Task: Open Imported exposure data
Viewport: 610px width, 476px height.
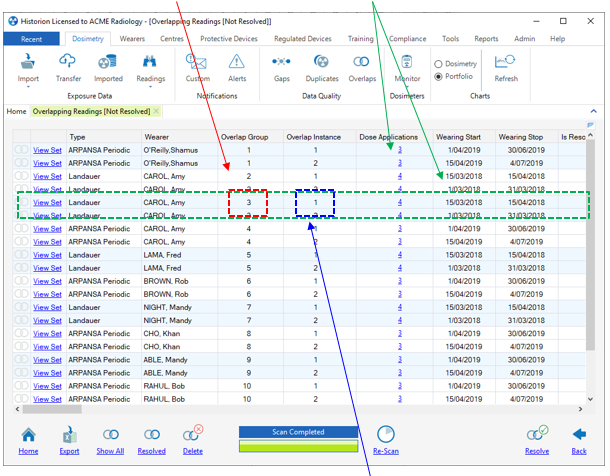Action: (108, 68)
